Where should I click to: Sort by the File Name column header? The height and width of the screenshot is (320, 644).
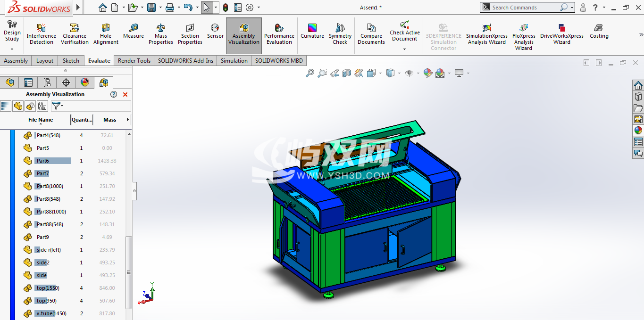(x=41, y=120)
